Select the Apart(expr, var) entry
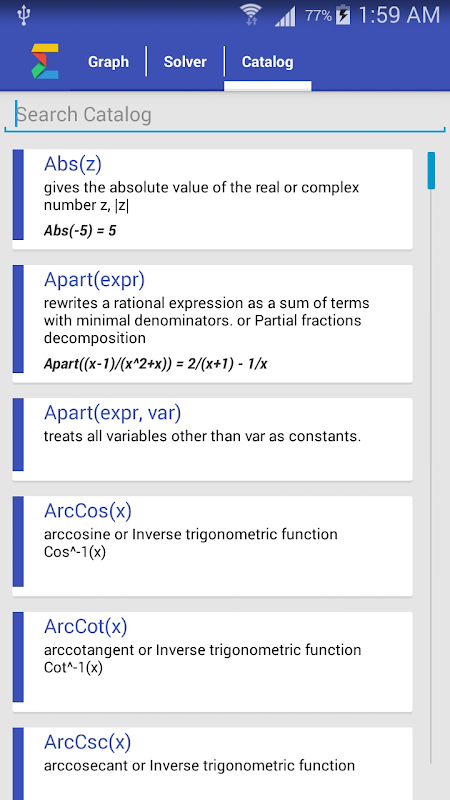 coord(212,439)
